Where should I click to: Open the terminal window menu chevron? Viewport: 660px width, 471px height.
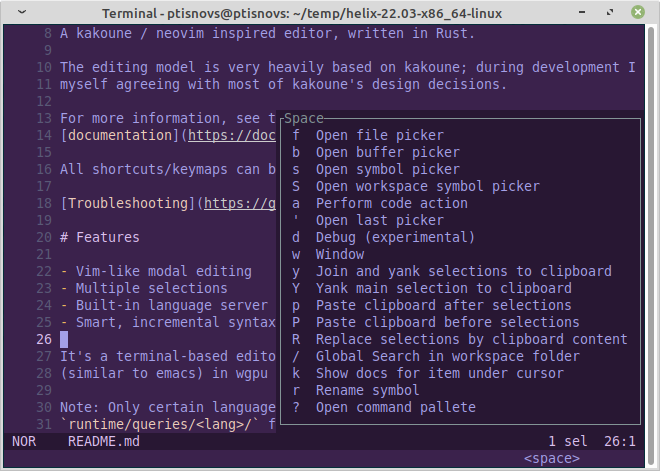pos(22,12)
